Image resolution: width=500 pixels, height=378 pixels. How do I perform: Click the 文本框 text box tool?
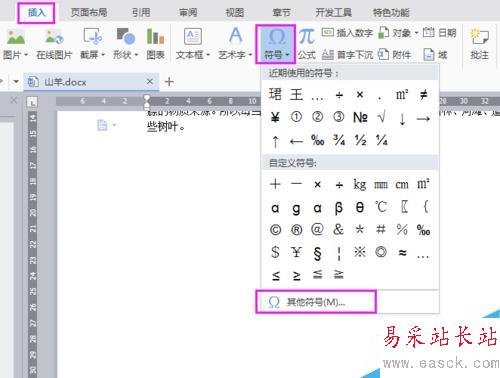click(193, 44)
